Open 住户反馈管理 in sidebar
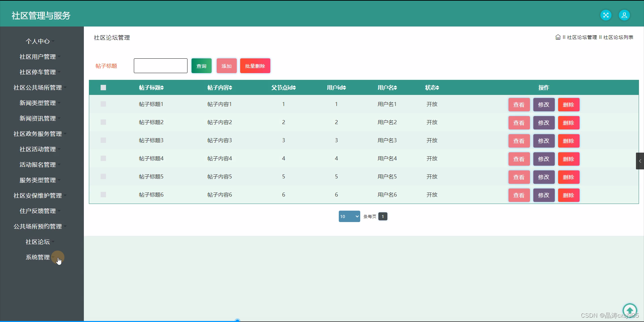The width and height of the screenshot is (644, 322). coord(40,211)
